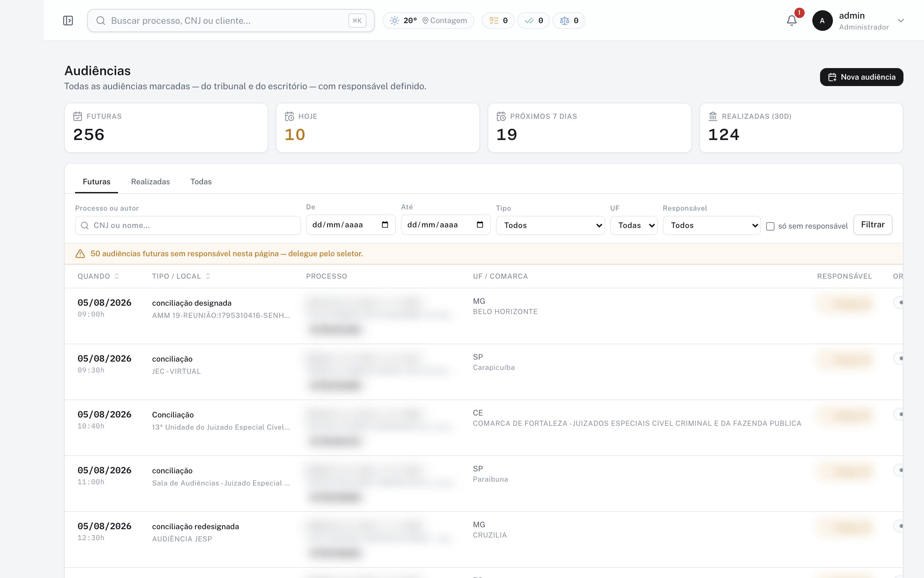Click the calendar icon on the Futuras card
The image size is (924, 578).
78,116
